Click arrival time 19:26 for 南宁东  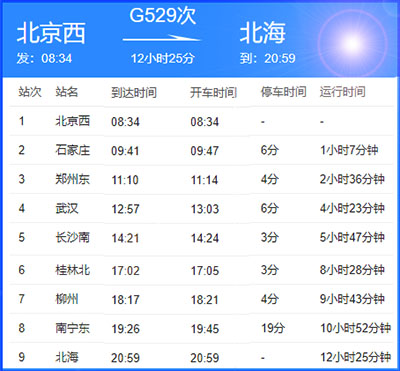[x=125, y=329]
